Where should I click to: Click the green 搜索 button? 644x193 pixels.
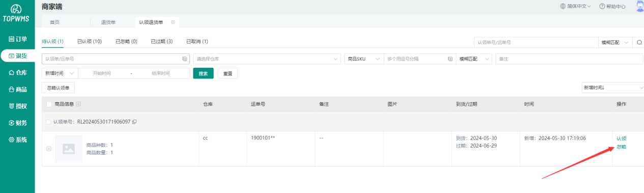pos(203,73)
